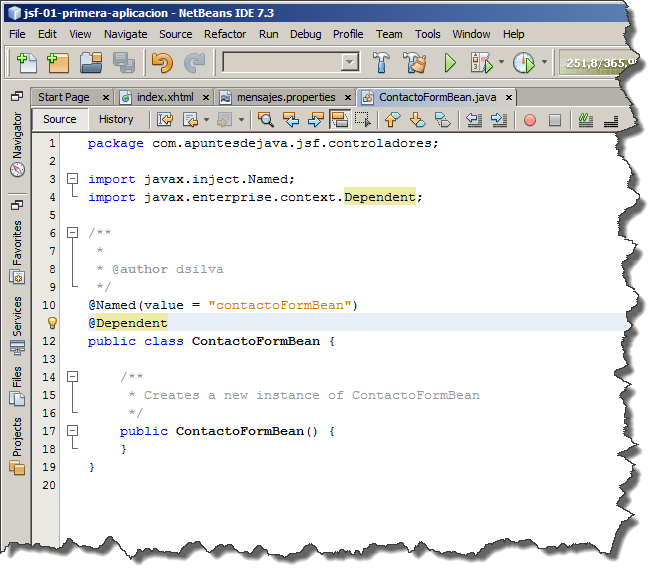Close the mensajes.properties tab
The height and width of the screenshot is (580, 662).
(x=348, y=98)
